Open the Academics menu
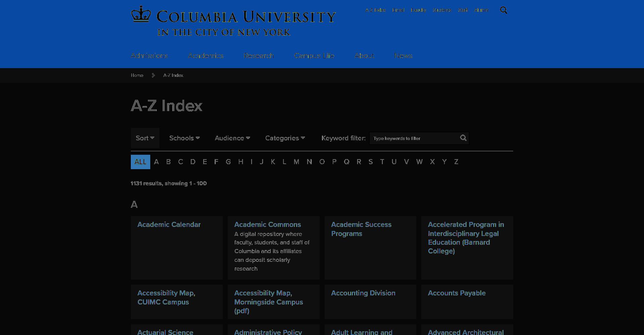The image size is (644, 335). pyautogui.click(x=206, y=56)
